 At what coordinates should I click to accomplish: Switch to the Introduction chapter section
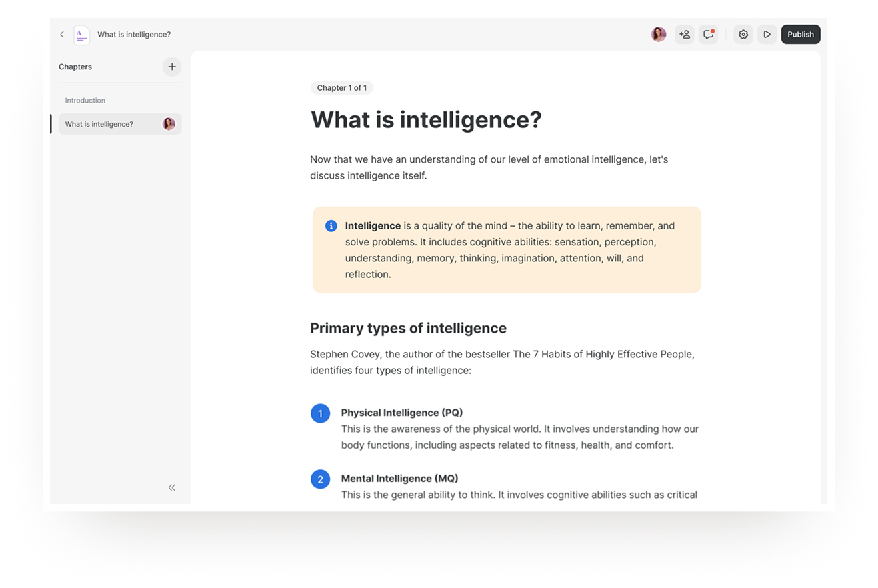point(85,100)
